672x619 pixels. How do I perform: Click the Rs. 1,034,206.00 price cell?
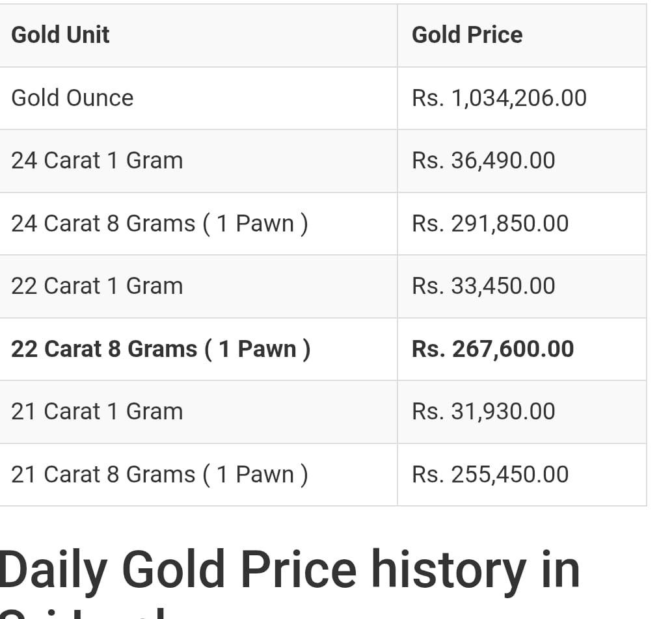499,98
